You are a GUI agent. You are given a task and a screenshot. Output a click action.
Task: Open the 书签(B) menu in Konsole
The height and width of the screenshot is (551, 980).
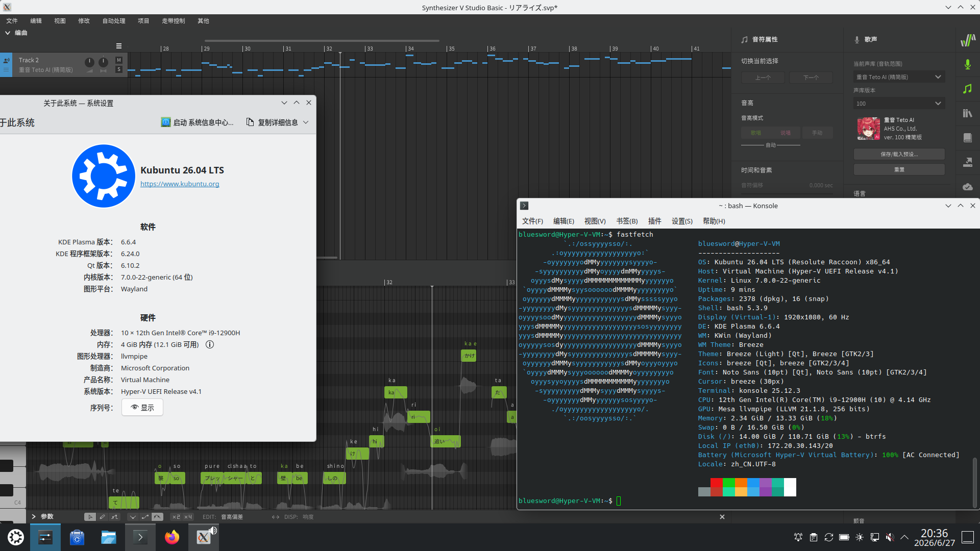(627, 221)
